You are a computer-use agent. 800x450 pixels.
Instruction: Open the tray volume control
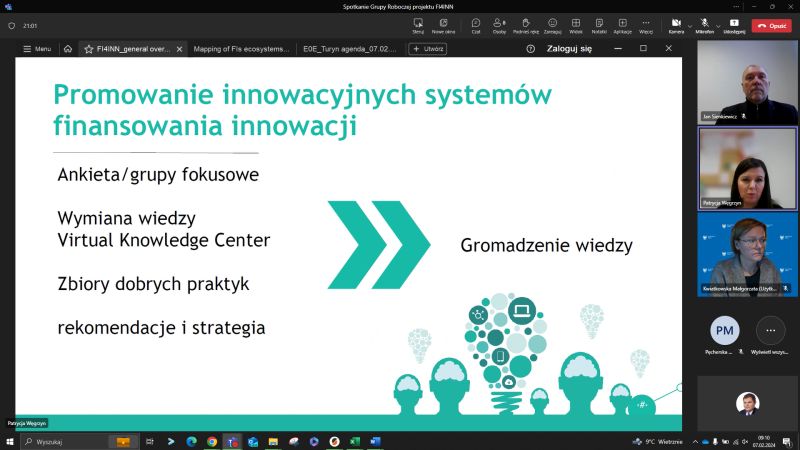(745, 442)
